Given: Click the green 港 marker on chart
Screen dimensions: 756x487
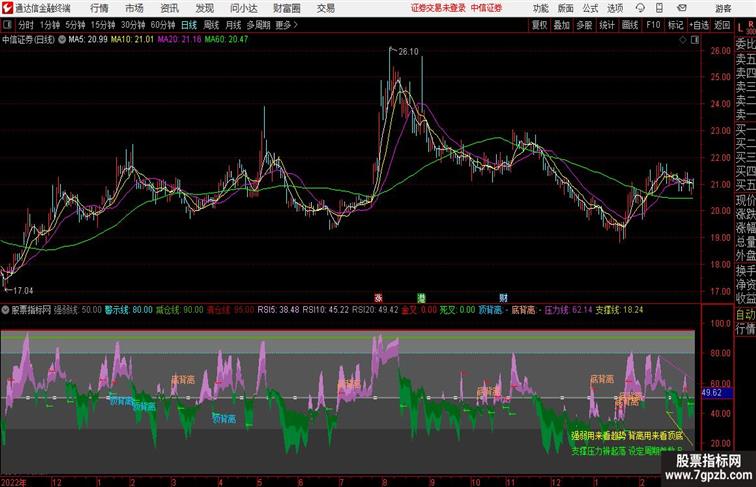Looking at the screenshot, I should 421,298.
